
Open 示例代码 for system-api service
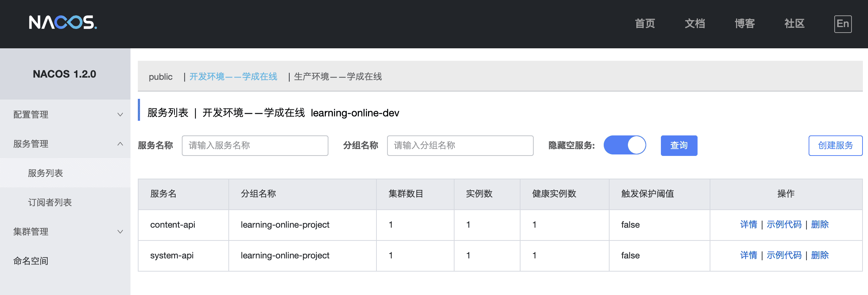pyautogui.click(x=784, y=255)
